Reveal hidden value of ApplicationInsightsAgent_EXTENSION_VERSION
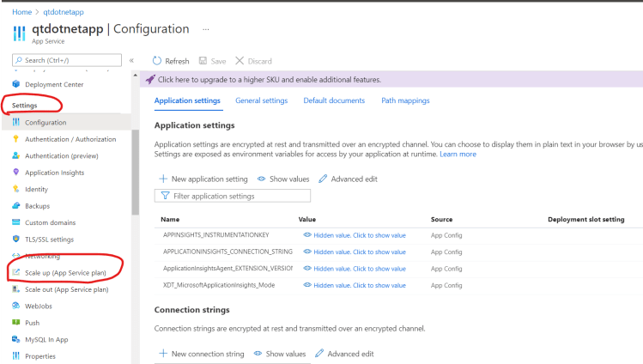643x364 pixels. pyautogui.click(x=355, y=269)
